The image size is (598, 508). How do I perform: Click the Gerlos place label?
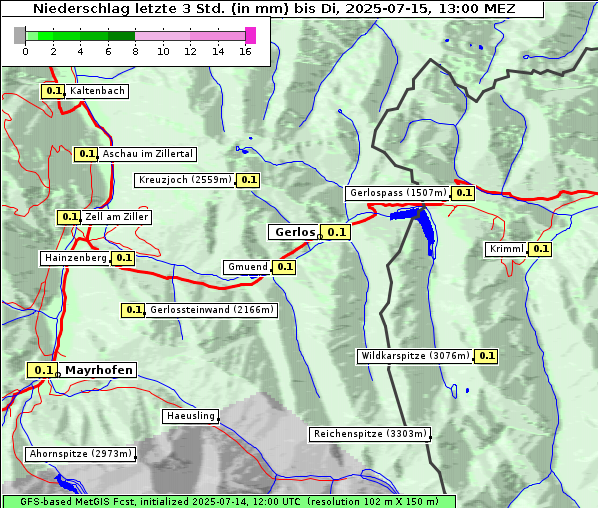point(294,232)
